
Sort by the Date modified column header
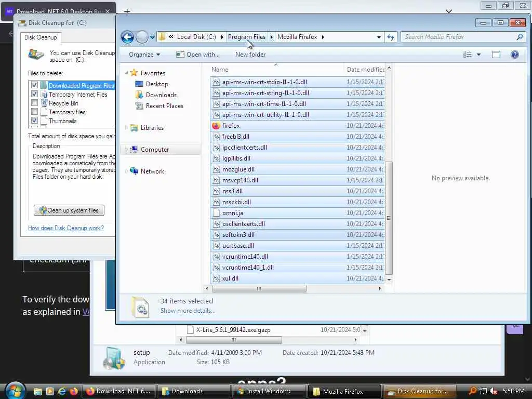(365, 70)
